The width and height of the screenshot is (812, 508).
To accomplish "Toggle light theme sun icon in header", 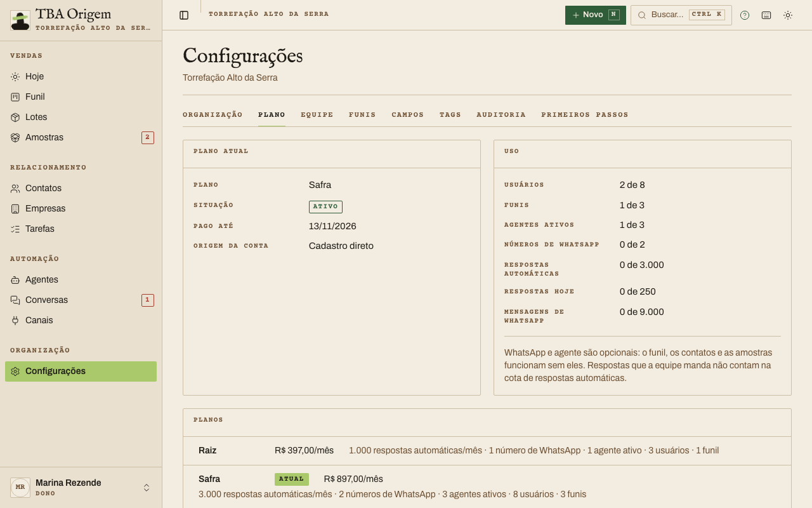I will click(x=788, y=15).
